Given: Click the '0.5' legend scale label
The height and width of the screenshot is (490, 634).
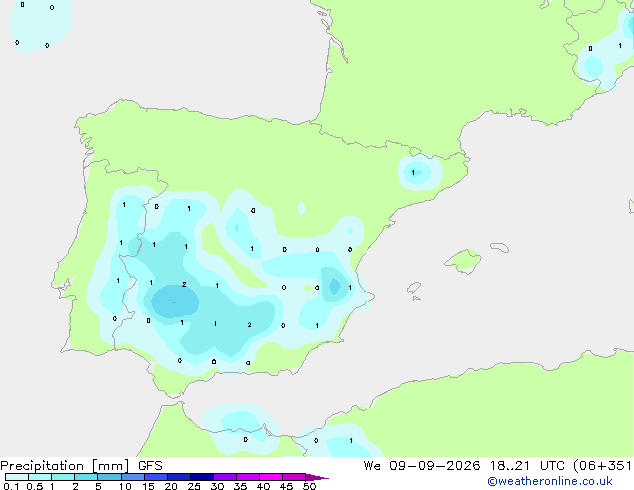Looking at the screenshot, I should click(35, 486).
